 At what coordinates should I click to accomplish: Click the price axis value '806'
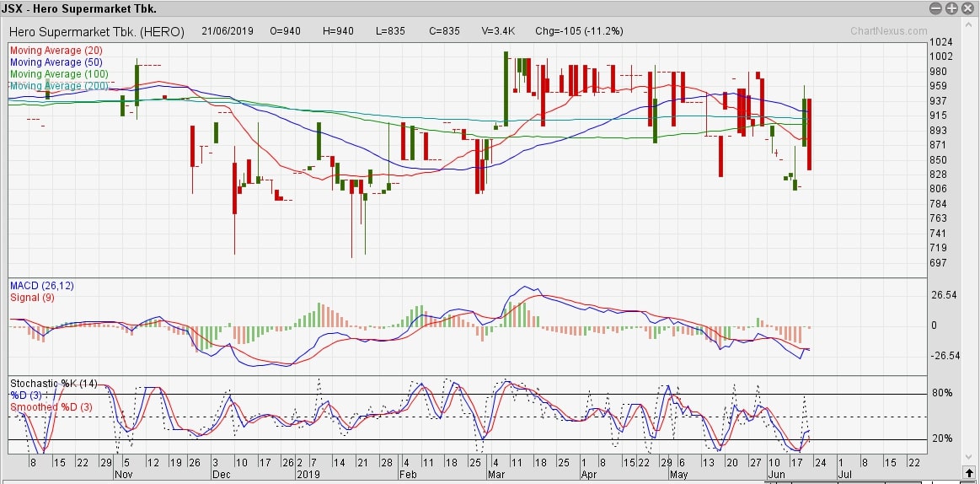click(x=940, y=189)
